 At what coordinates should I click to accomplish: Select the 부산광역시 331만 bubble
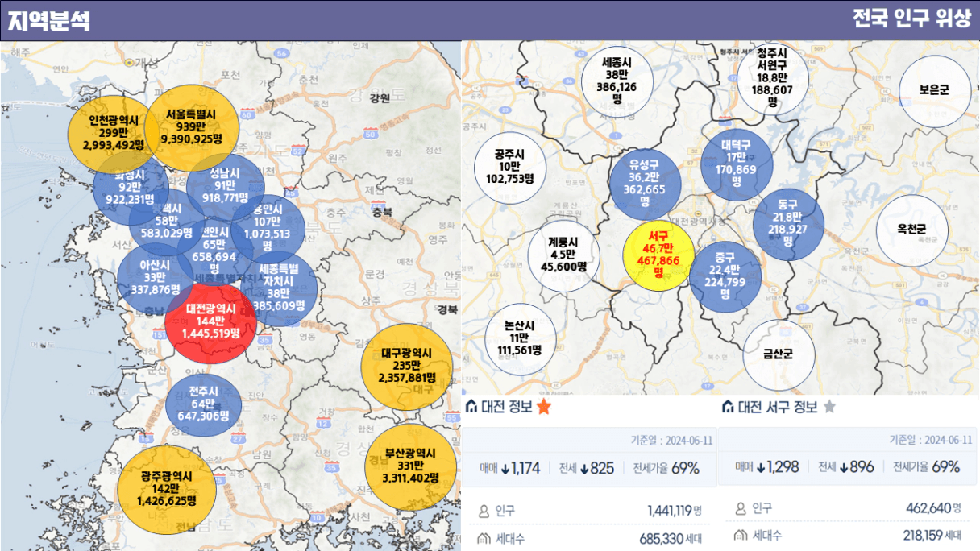point(410,466)
